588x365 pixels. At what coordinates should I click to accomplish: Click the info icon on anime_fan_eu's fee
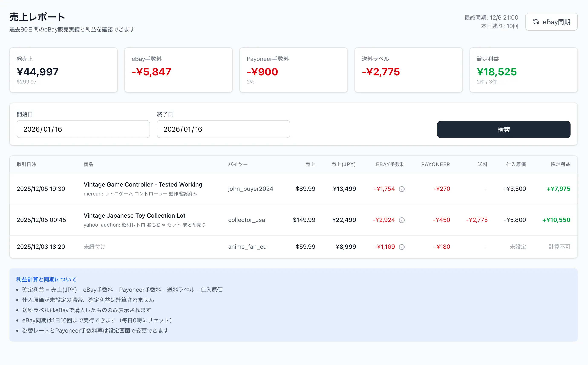click(402, 247)
